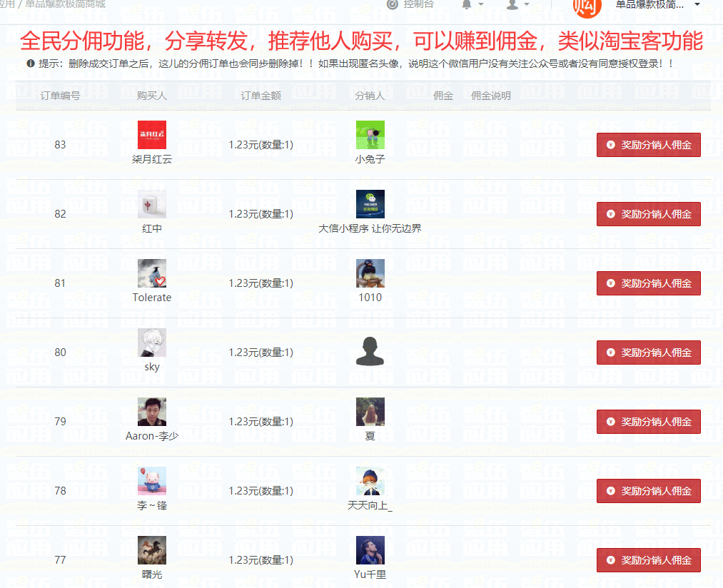Click the 控制台 dashboard icon
This screenshot has height=588, width=723.
[393, 4]
